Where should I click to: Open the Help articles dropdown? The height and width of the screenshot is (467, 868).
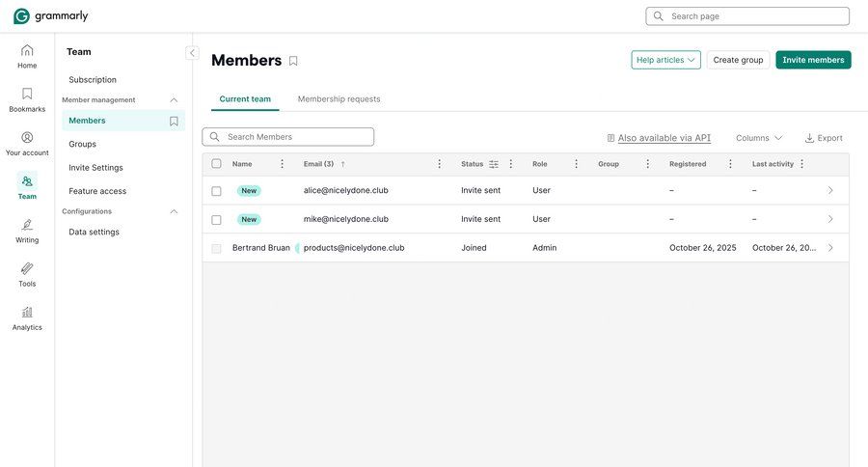pos(665,60)
